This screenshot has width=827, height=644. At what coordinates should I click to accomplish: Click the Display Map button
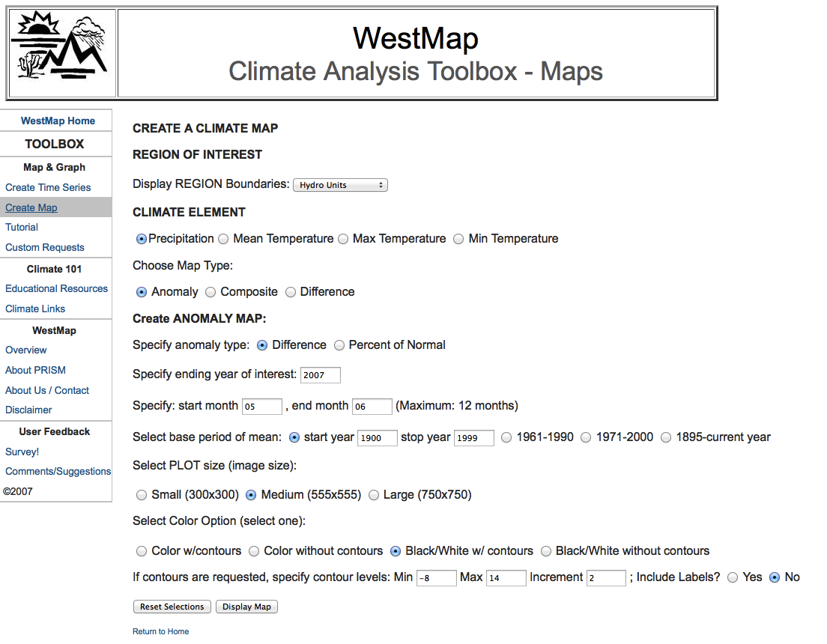click(246, 607)
